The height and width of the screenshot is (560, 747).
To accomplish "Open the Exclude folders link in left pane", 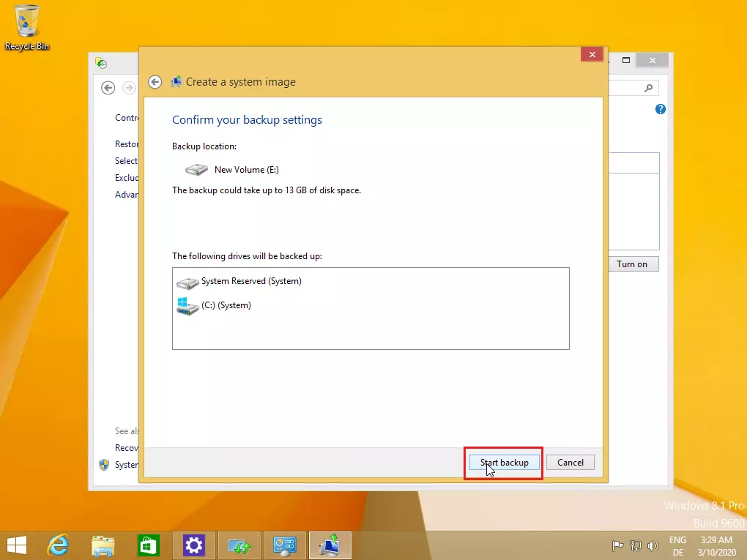I will pos(127,178).
